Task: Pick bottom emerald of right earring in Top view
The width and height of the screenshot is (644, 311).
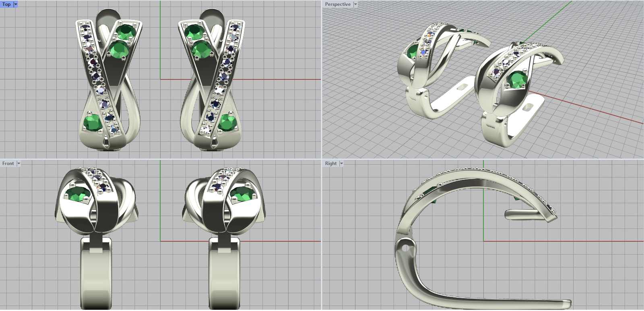Action: click(x=227, y=122)
